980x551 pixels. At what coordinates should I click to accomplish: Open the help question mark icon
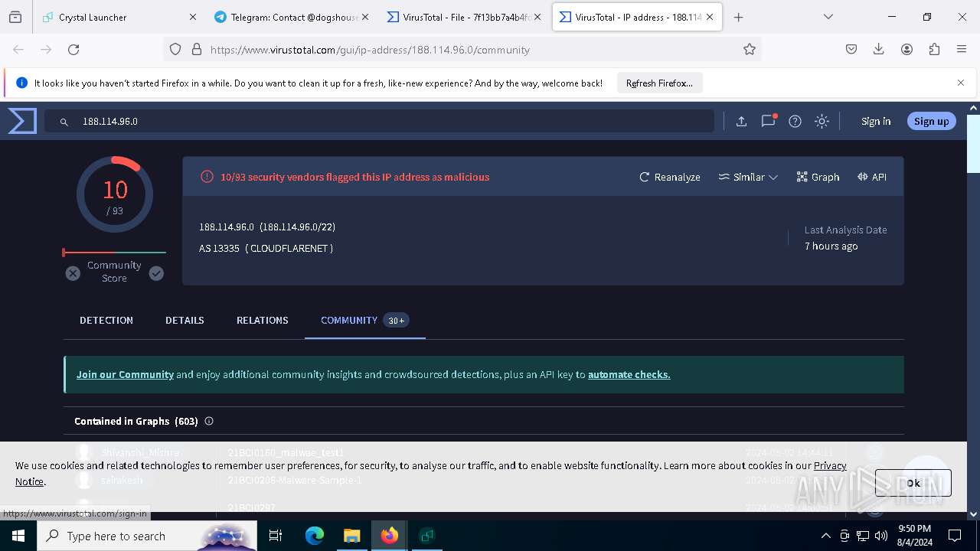point(795,121)
